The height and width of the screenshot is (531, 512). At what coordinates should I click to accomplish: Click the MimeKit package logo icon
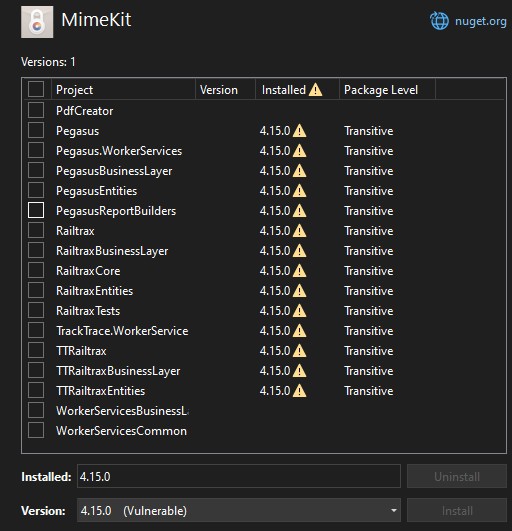point(37,22)
